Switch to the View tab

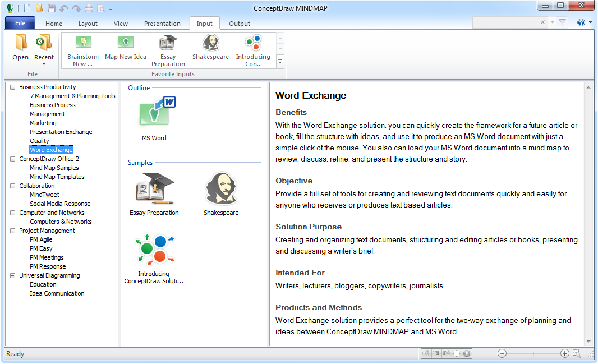[x=121, y=24]
